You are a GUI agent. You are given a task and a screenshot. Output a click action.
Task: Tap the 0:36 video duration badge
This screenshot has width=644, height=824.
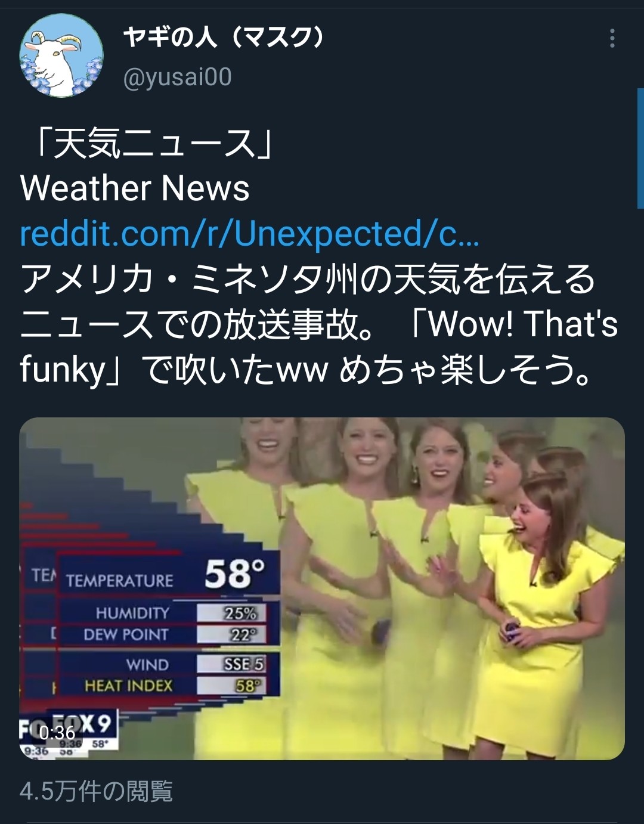pos(57,732)
